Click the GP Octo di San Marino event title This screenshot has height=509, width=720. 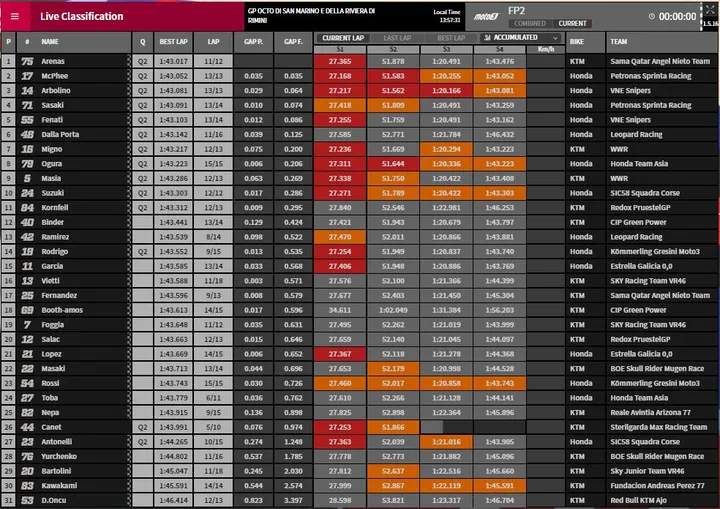tap(311, 16)
